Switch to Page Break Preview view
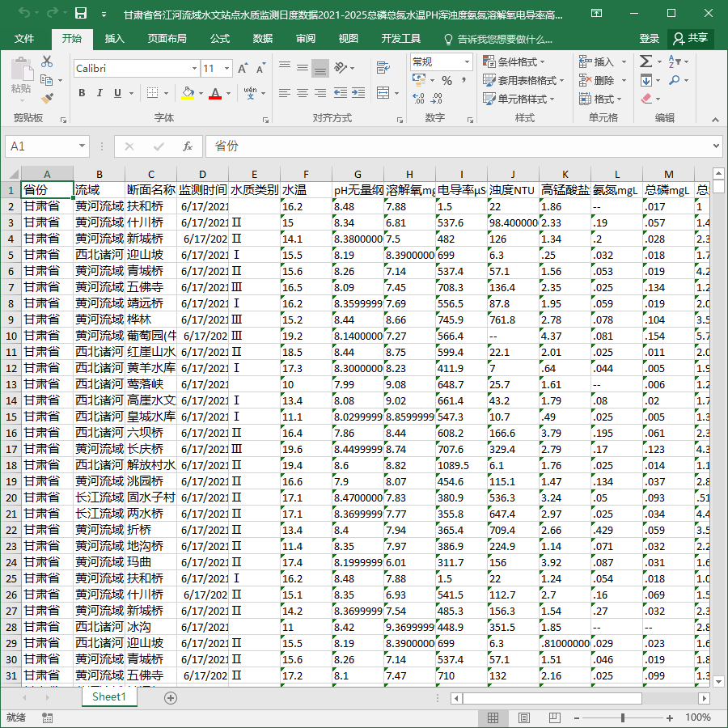This screenshot has height=728, width=728. [554, 717]
